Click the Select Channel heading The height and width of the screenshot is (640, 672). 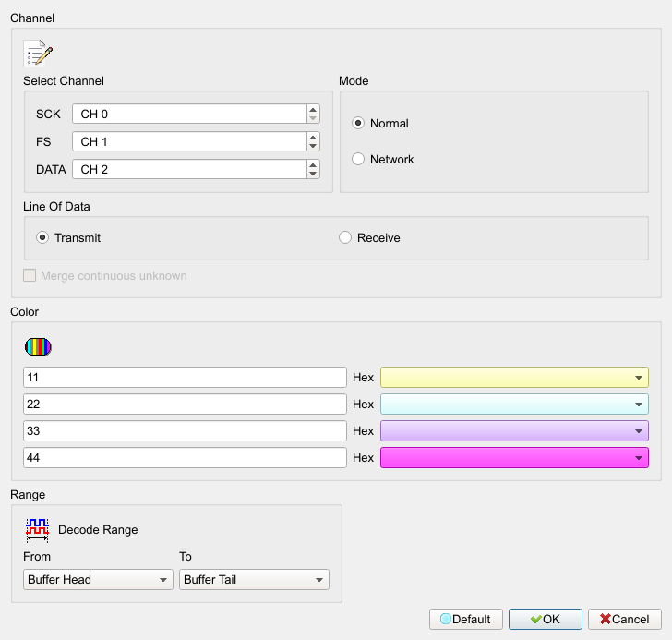(x=64, y=81)
